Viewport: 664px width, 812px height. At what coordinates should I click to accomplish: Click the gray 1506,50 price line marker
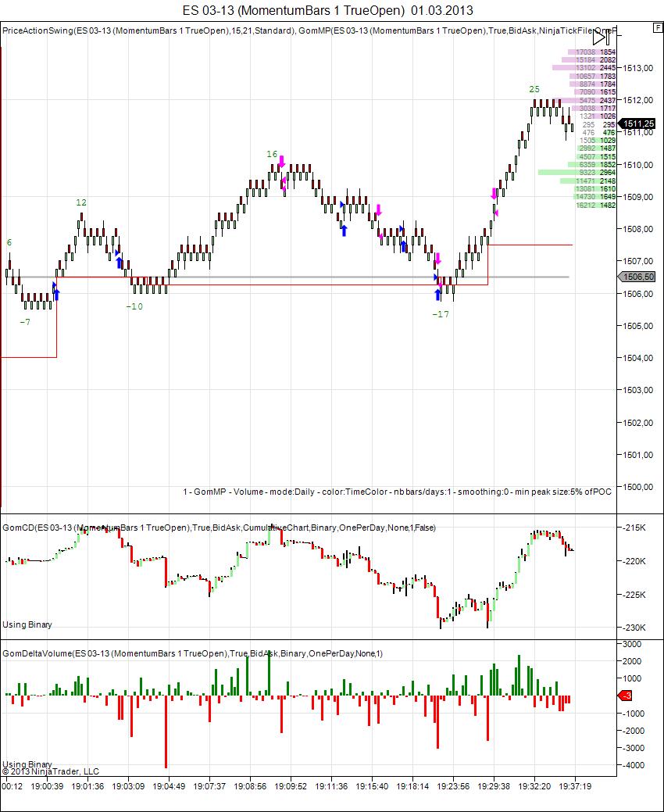click(637, 277)
